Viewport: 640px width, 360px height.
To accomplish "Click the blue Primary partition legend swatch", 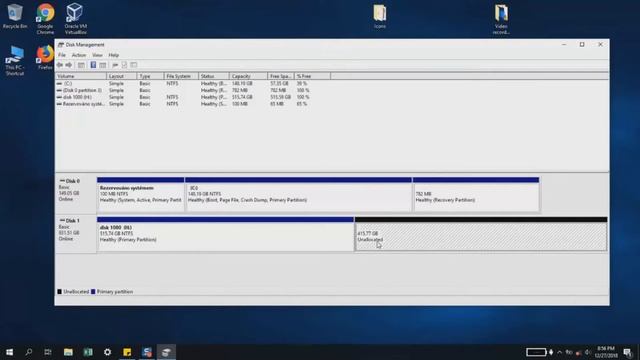I will coord(93,291).
